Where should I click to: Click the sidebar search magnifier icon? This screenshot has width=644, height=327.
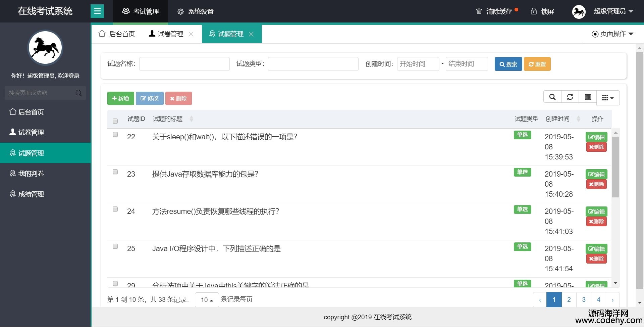tap(79, 93)
